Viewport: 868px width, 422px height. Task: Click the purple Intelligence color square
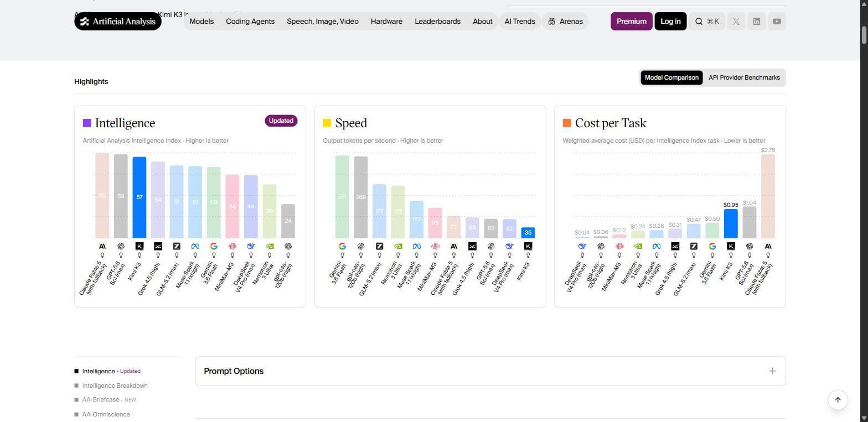tap(87, 123)
